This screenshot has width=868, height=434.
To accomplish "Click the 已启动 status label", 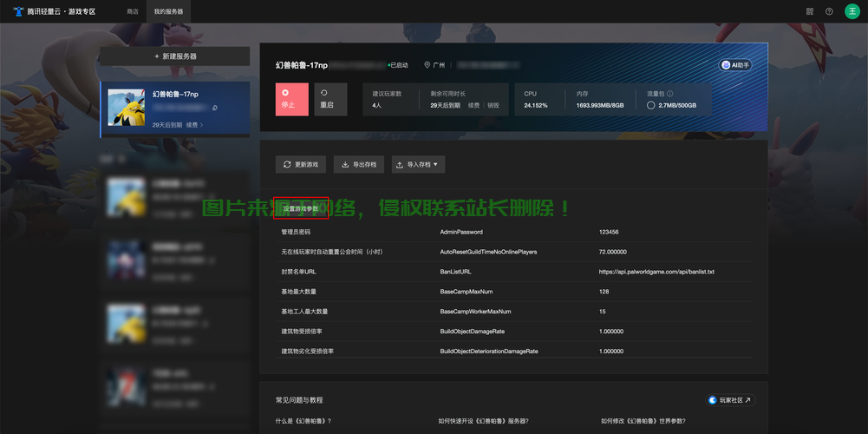I will 399,65.
